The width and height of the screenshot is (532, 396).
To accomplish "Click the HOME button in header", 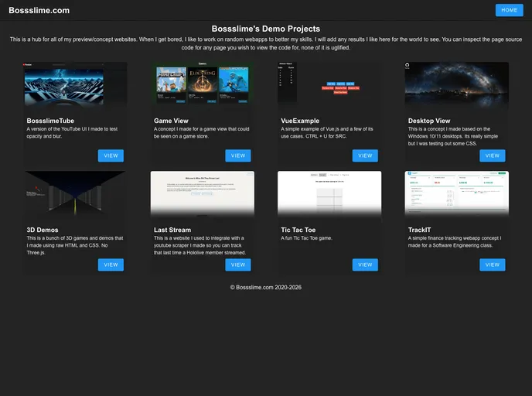I will [509, 10].
